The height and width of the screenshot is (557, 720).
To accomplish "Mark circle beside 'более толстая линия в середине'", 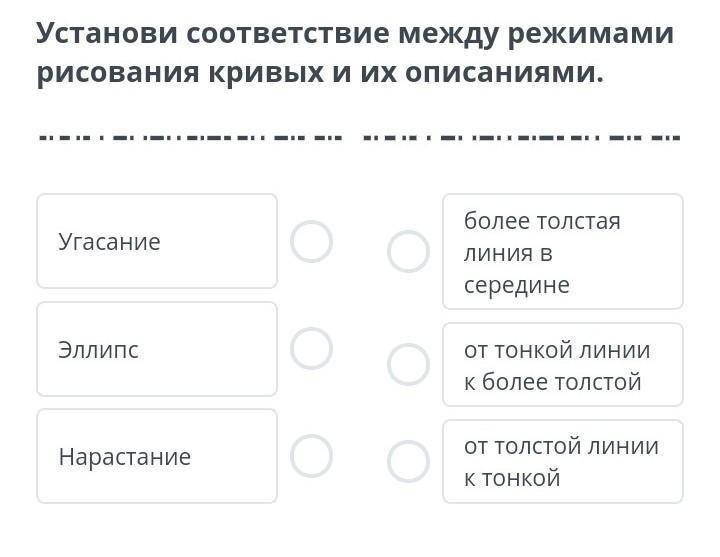I will 408,252.
